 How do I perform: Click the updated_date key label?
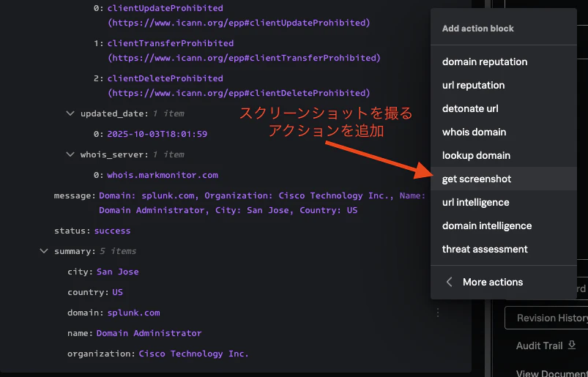coord(113,113)
